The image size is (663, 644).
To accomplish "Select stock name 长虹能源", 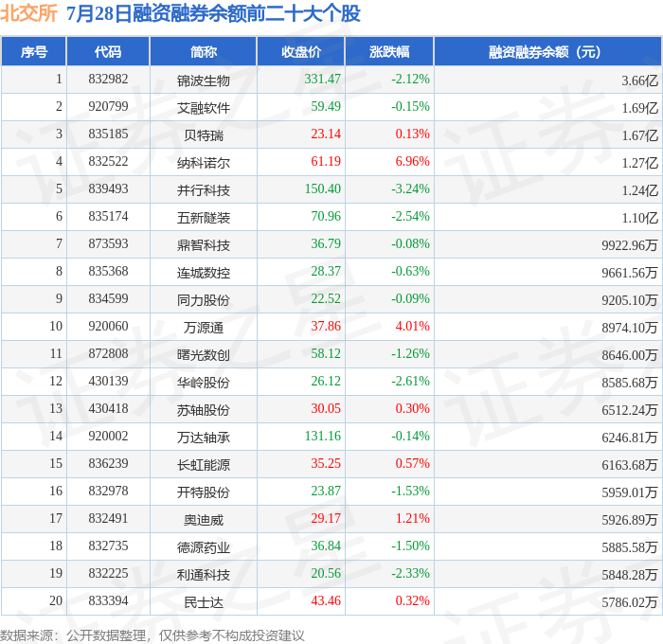I will click(204, 465).
